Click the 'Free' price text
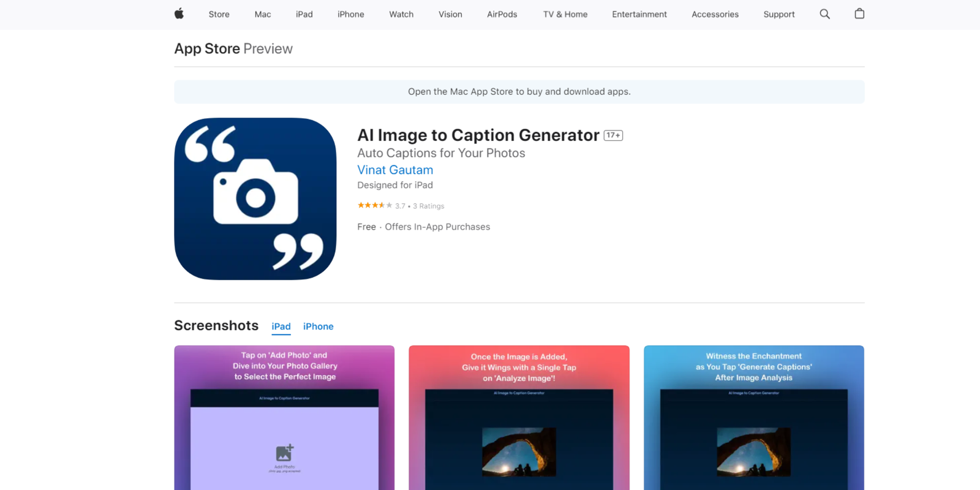Screen dimensions: 980x490 click(366, 227)
